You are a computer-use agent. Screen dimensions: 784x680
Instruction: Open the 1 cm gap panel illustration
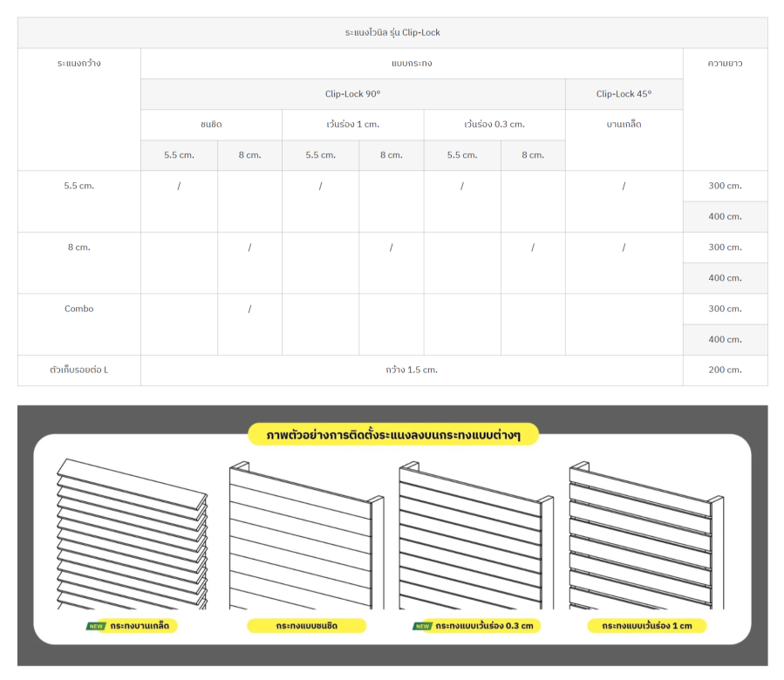point(646,535)
